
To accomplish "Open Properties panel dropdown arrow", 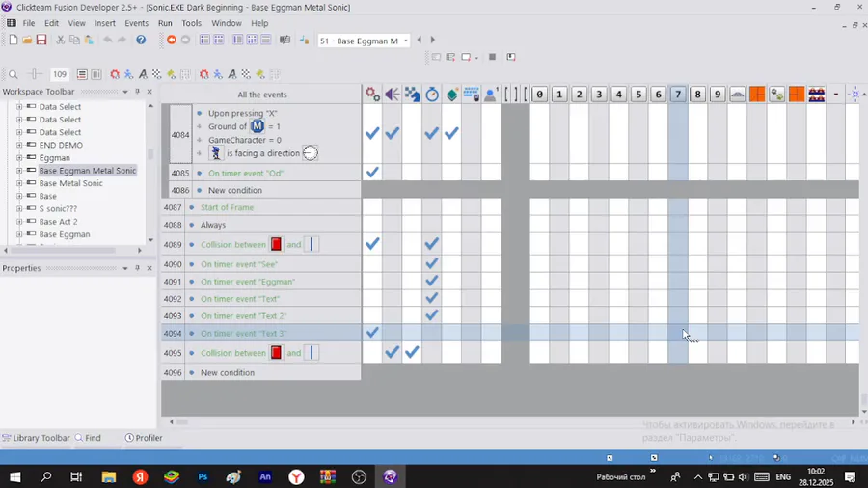I will (125, 268).
